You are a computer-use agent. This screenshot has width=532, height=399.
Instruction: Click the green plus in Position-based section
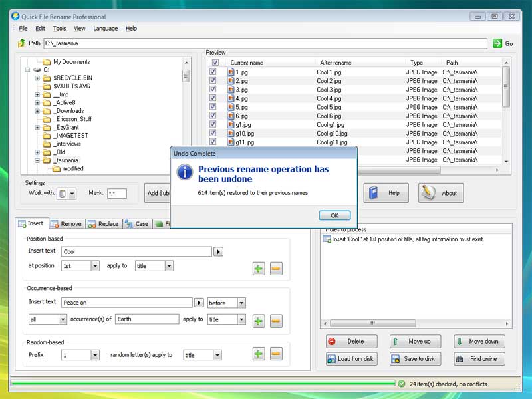[x=259, y=269]
